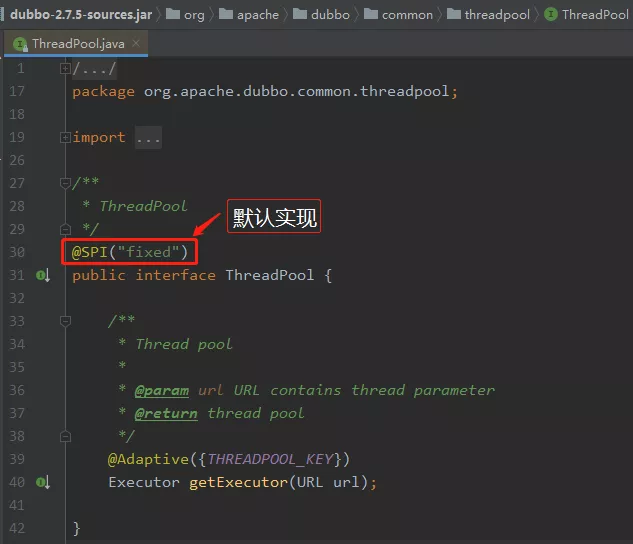Open the dubbo-2.7.5-sources.jar breadcrumb

pyautogui.click(x=81, y=15)
